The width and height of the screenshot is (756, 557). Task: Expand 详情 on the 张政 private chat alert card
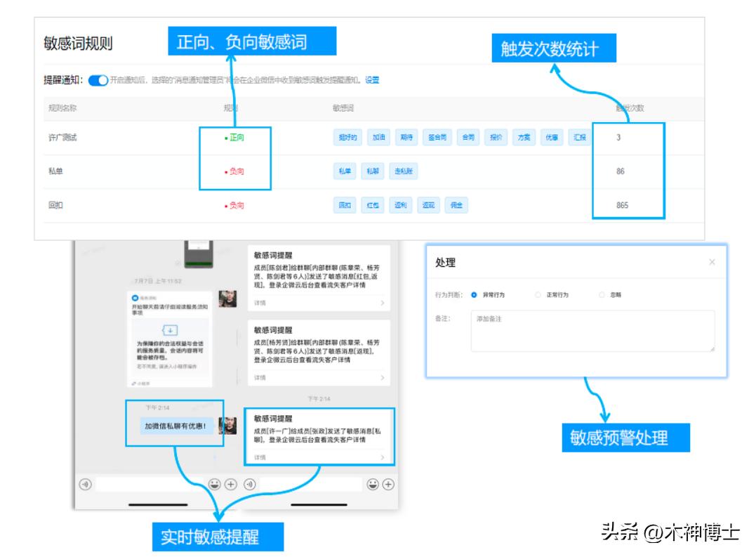[x=261, y=456]
